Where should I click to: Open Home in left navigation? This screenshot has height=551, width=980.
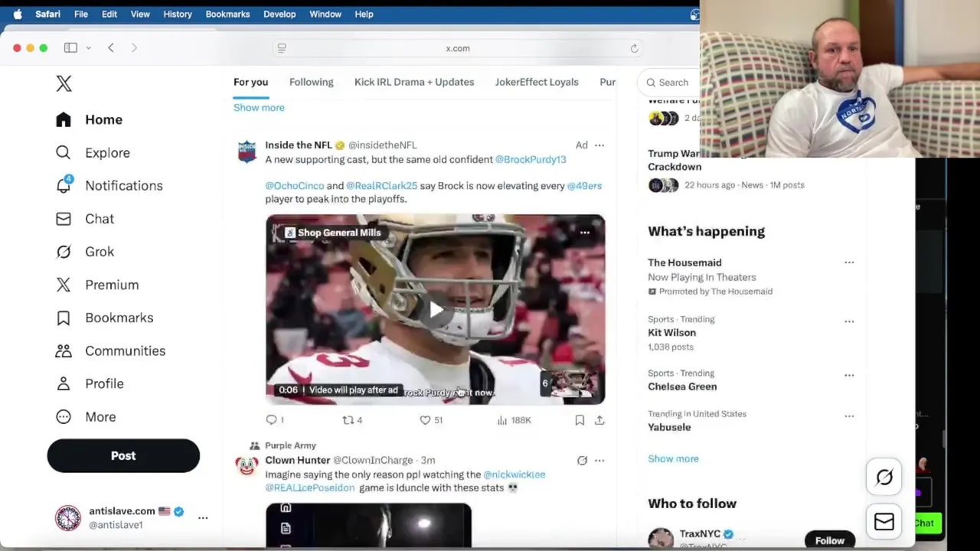89,119
